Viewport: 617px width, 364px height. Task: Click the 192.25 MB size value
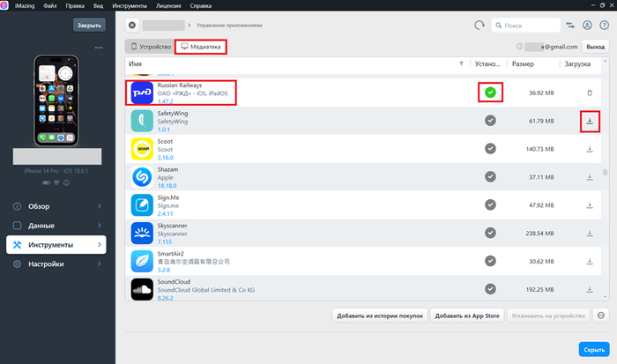point(539,290)
